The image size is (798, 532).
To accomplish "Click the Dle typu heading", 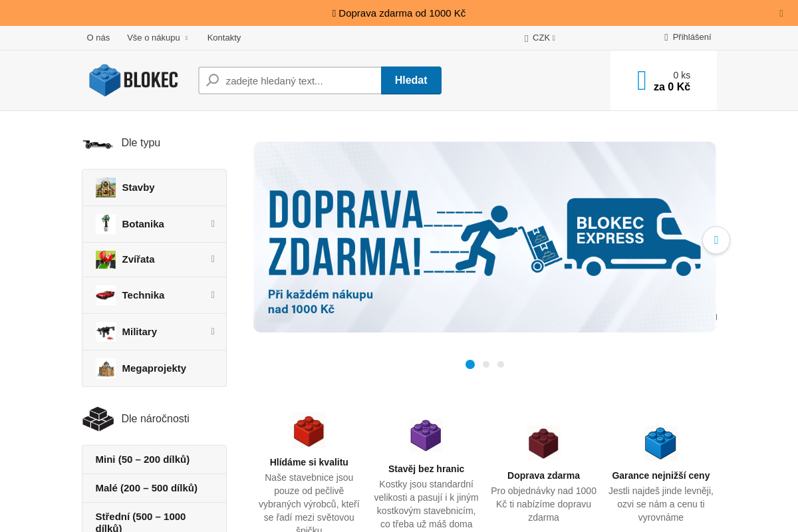I will click(x=141, y=143).
